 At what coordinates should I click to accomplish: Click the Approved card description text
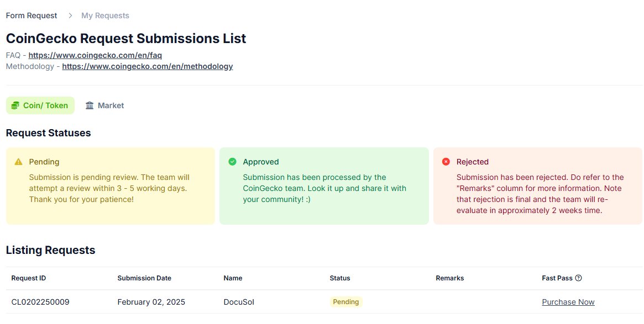tap(324, 188)
